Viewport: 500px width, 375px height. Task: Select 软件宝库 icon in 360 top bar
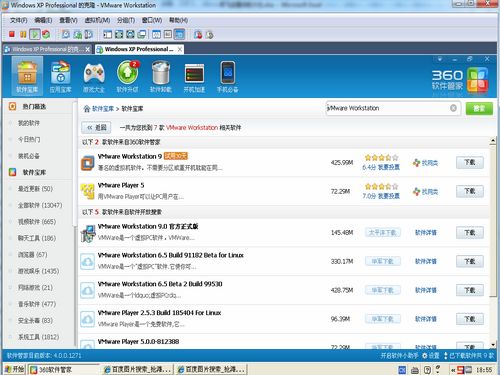coord(27,76)
